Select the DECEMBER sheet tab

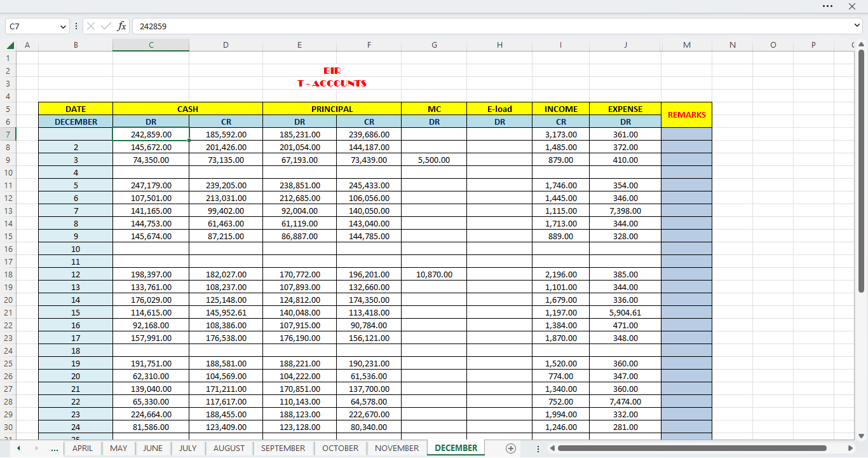click(456, 448)
